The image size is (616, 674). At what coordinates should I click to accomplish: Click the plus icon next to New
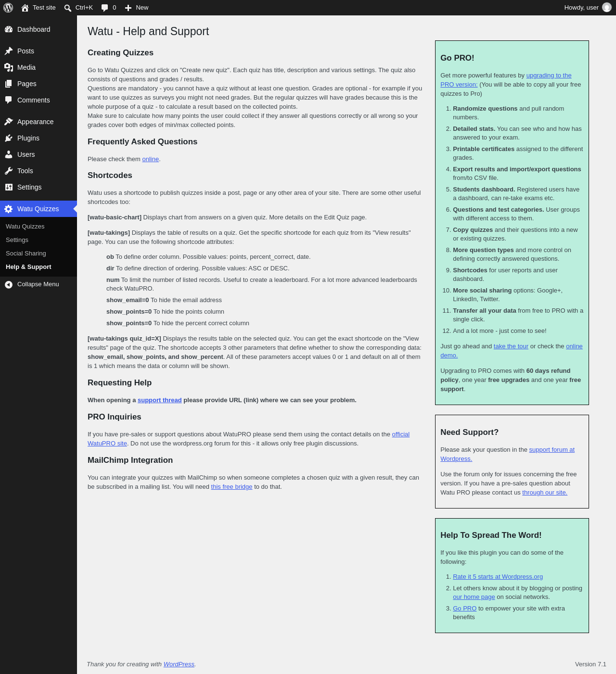coord(128,8)
